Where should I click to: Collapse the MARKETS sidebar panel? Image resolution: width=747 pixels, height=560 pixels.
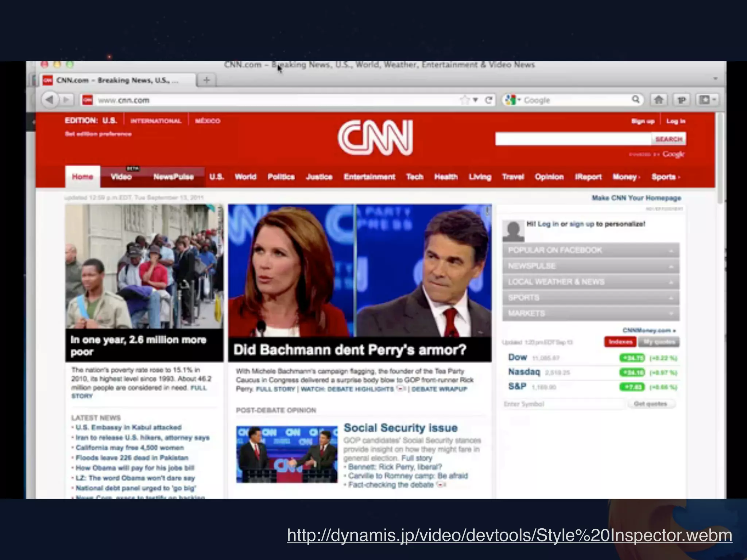pos(591,314)
